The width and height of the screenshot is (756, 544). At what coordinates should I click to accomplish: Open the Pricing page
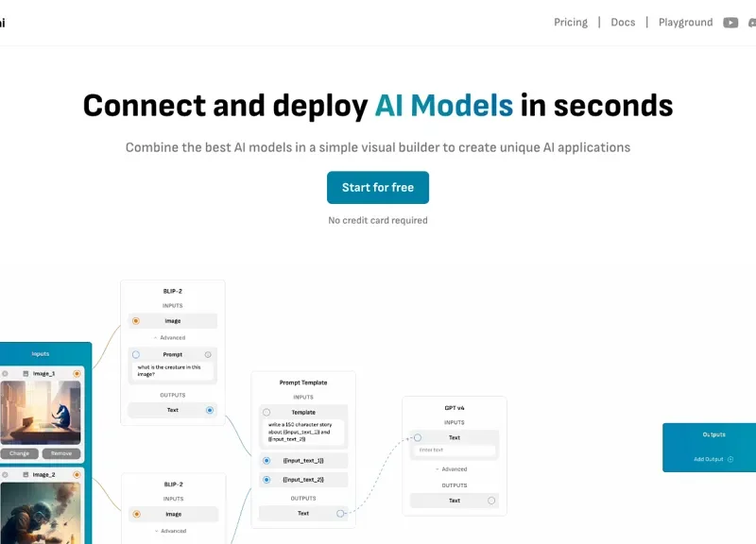point(571,23)
